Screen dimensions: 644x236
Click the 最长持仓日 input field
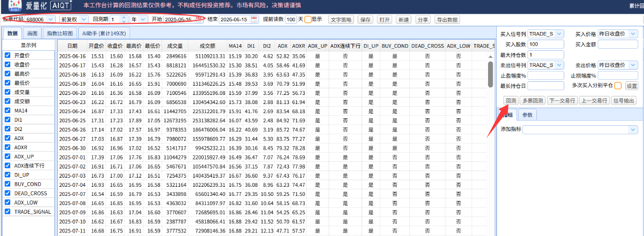[x=546, y=86]
